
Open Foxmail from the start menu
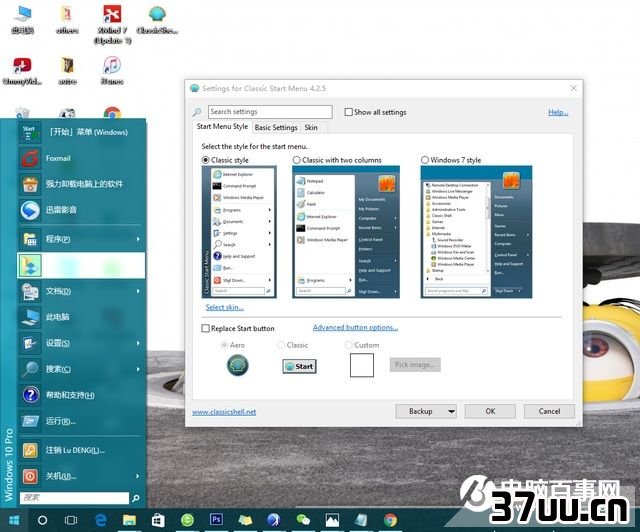point(81,158)
